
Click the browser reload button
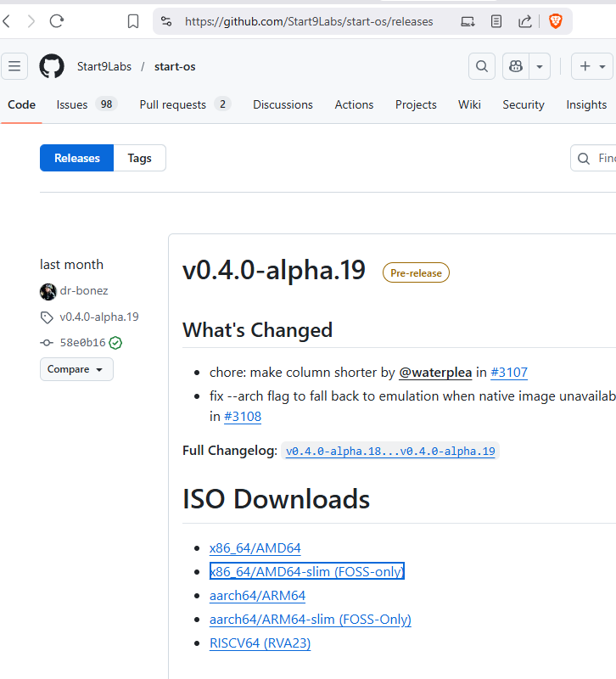pos(57,21)
